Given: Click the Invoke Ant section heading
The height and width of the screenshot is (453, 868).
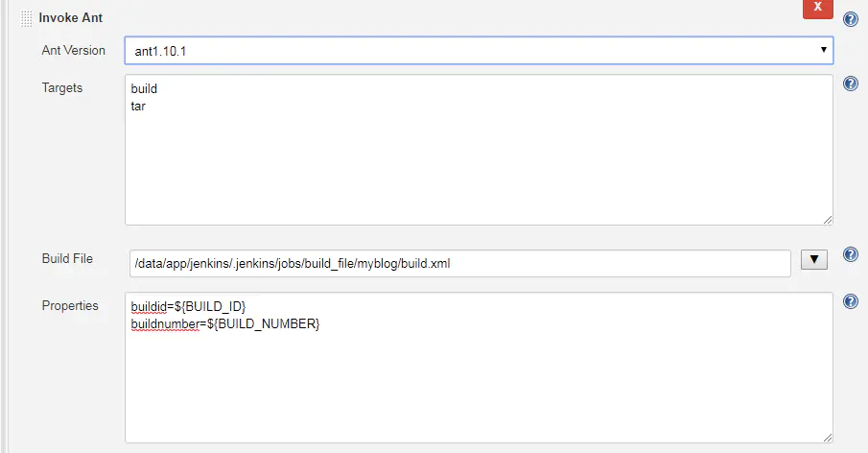Looking at the screenshot, I should [70, 17].
